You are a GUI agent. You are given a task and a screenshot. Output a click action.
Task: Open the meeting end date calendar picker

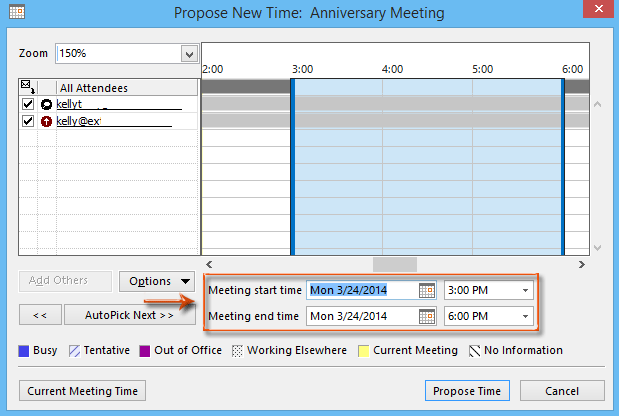pos(427,316)
